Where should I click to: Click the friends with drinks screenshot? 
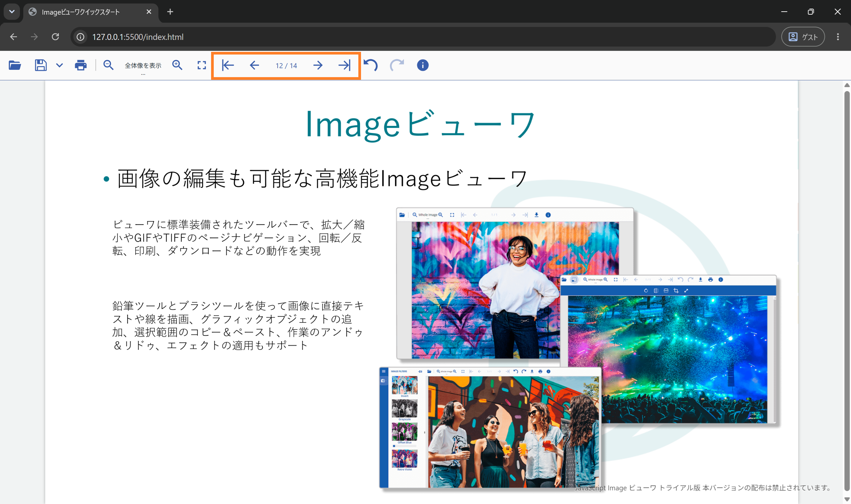(490, 428)
